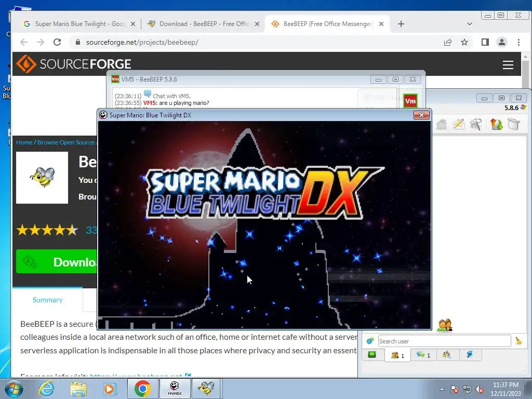
Task: Open Windows Explorer from taskbar
Action: (78, 389)
